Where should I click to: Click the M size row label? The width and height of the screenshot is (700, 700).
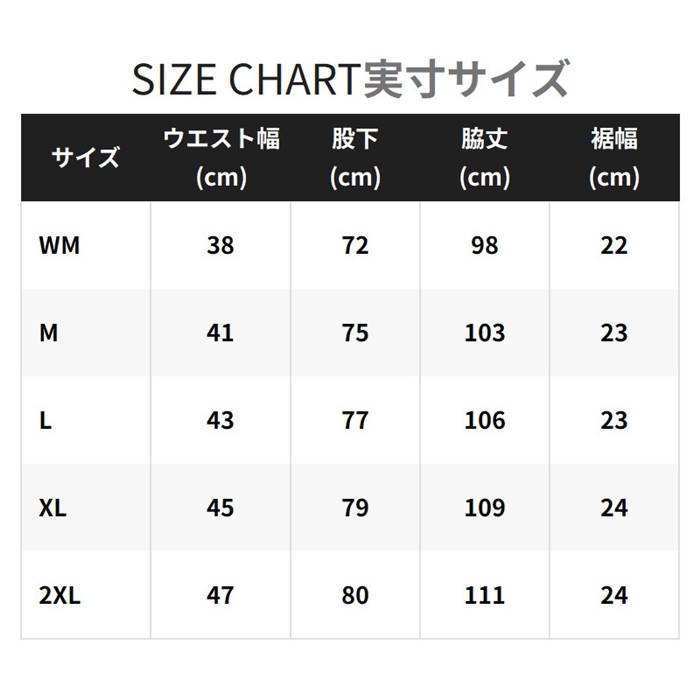pyautogui.click(x=48, y=333)
